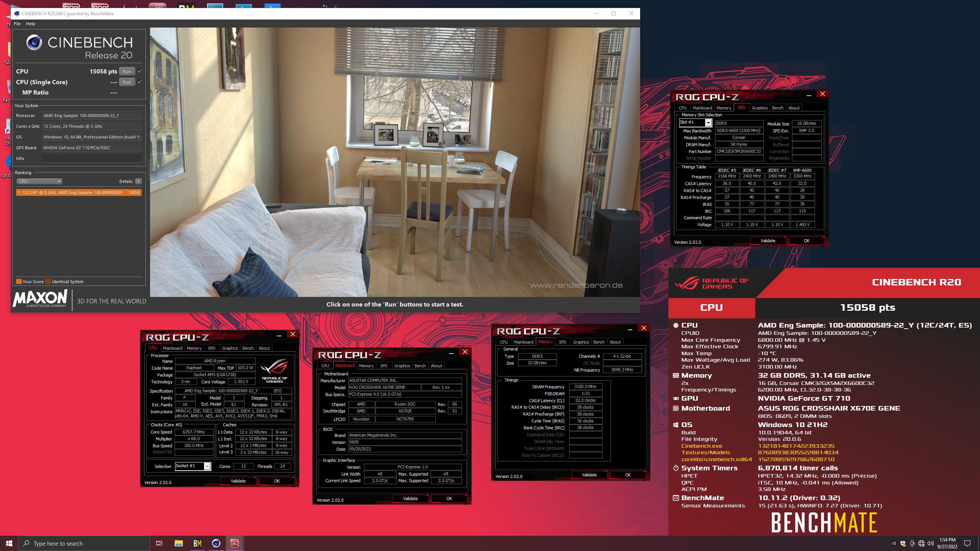The width and height of the screenshot is (980, 551).
Task: Open File Explorer from the taskbar
Action: tap(178, 543)
